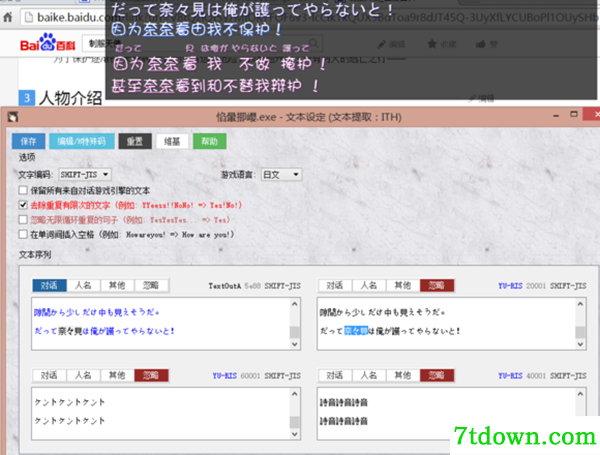The height and width of the screenshot is (455, 600).
Task: Click translation line 因为奈奈看由我不保护 in overlay
Action: 197,29
